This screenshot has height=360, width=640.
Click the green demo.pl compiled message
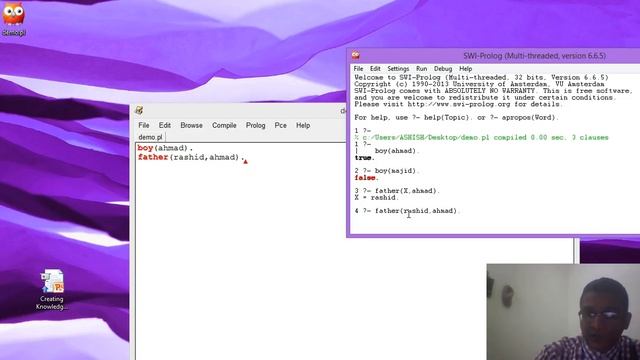[482, 138]
